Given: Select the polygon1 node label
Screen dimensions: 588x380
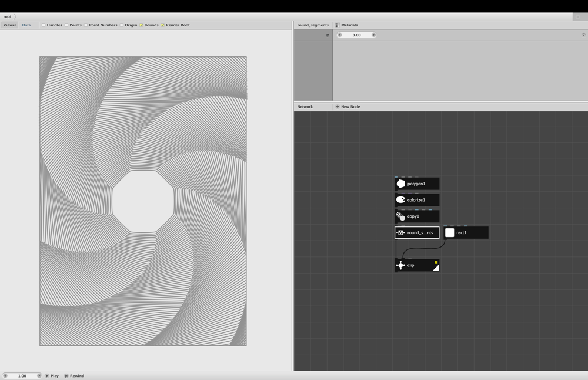Looking at the screenshot, I should click(x=416, y=184).
